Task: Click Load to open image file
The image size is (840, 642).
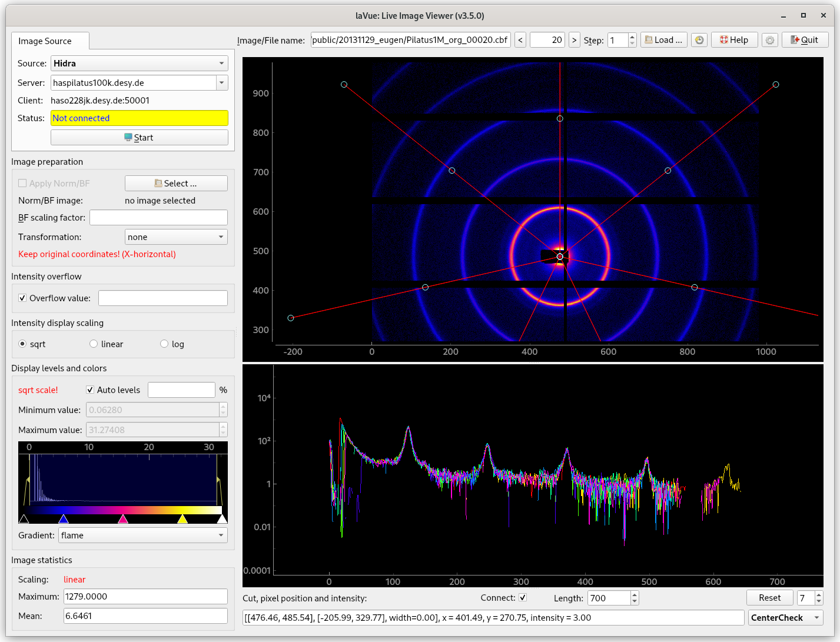Action: tap(663, 40)
